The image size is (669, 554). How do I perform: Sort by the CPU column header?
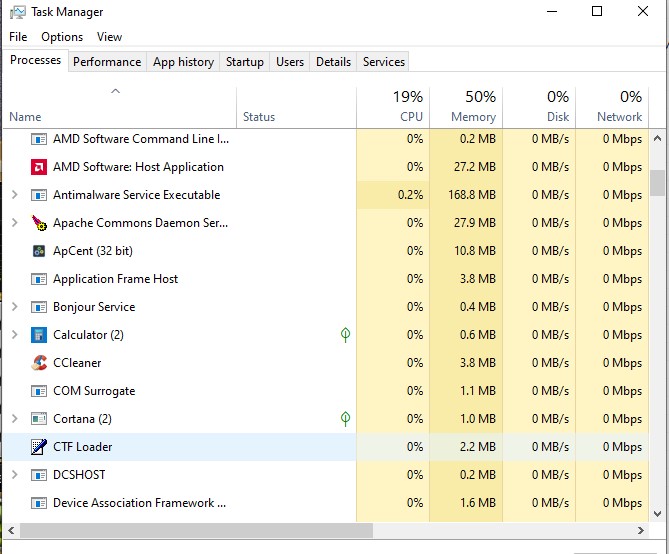[393, 108]
